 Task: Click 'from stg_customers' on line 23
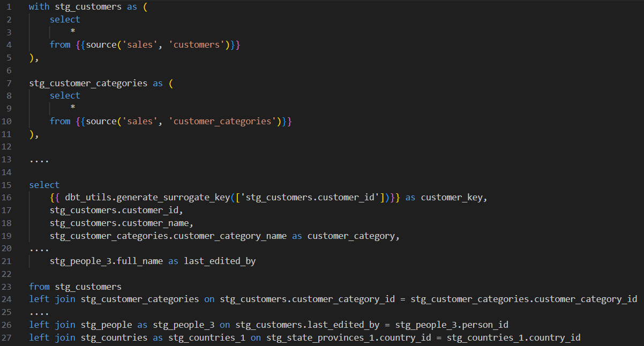pyautogui.click(x=76, y=287)
